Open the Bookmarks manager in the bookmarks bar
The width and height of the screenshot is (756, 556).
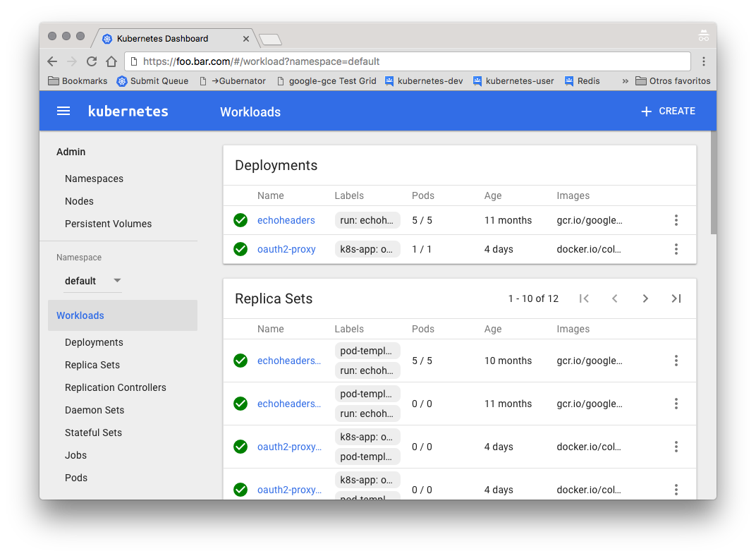[77, 80]
